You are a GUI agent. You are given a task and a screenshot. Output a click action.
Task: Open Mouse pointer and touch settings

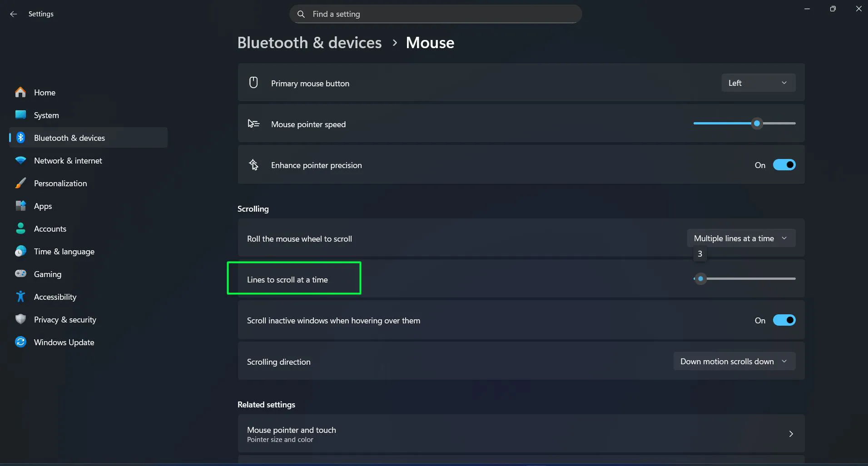tap(520, 433)
